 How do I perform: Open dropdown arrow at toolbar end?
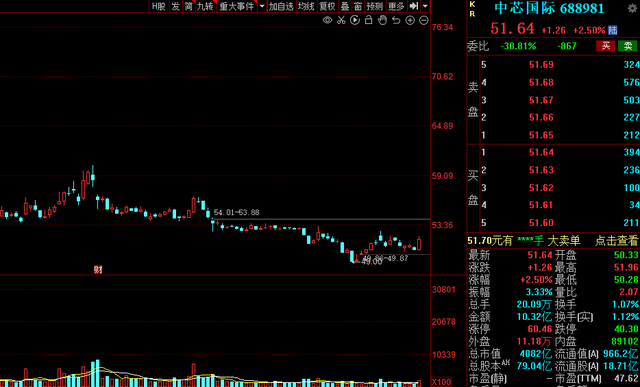(425, 6)
